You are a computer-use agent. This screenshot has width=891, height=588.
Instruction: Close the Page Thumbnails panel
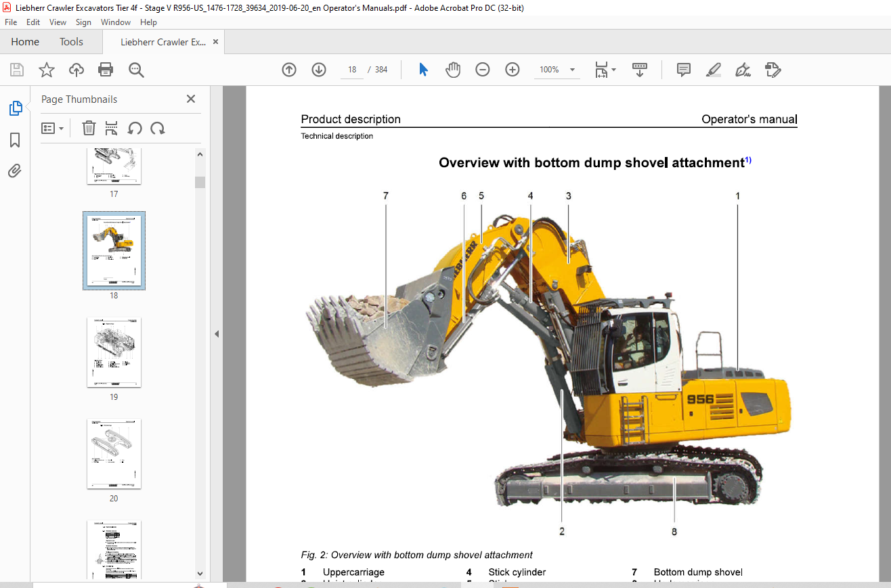click(x=191, y=99)
